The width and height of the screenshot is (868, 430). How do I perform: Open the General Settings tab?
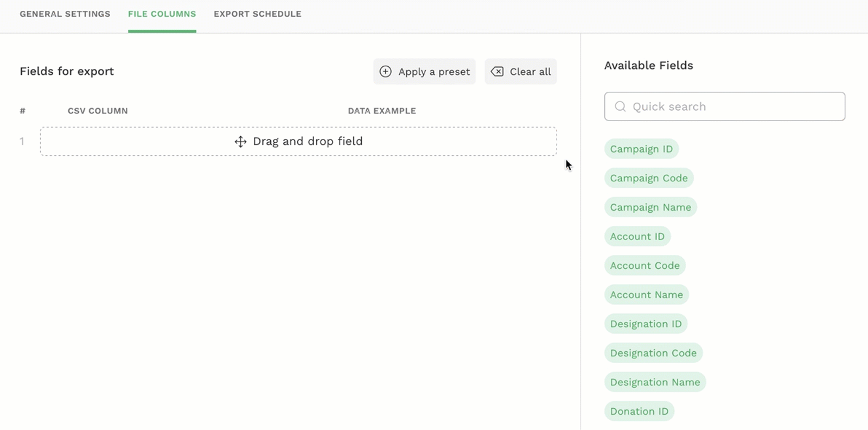pyautogui.click(x=65, y=14)
